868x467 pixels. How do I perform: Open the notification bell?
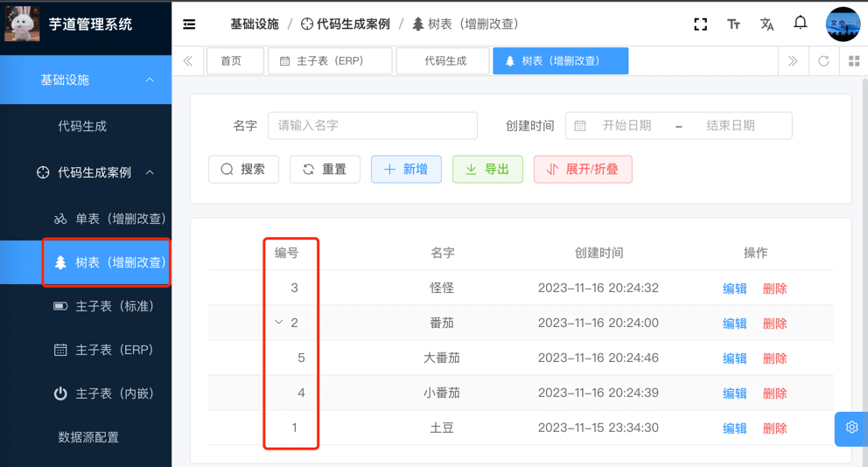800,24
